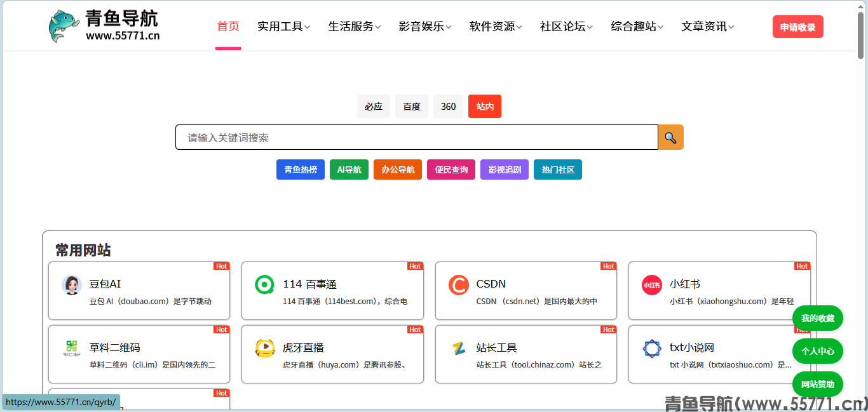Click the 草料二维码 QR icon
Viewport: 868px width, 412px height.
[72, 348]
